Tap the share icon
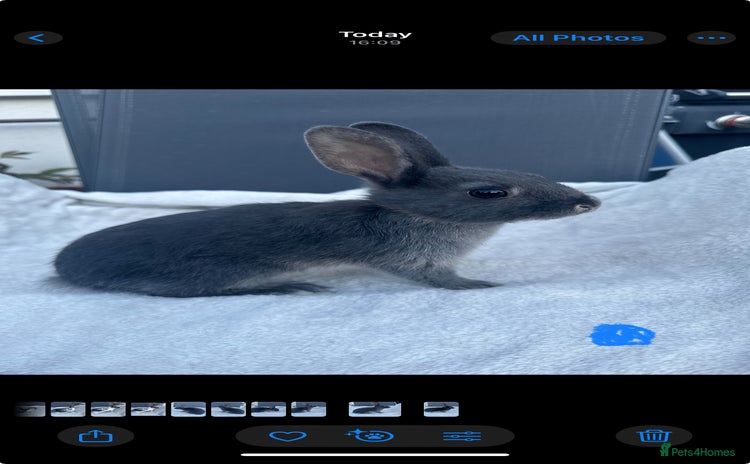 click(95, 436)
